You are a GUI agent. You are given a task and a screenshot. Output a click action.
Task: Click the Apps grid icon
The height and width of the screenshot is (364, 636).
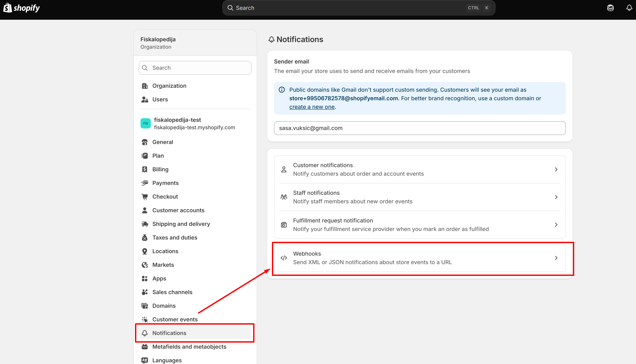[145, 279]
